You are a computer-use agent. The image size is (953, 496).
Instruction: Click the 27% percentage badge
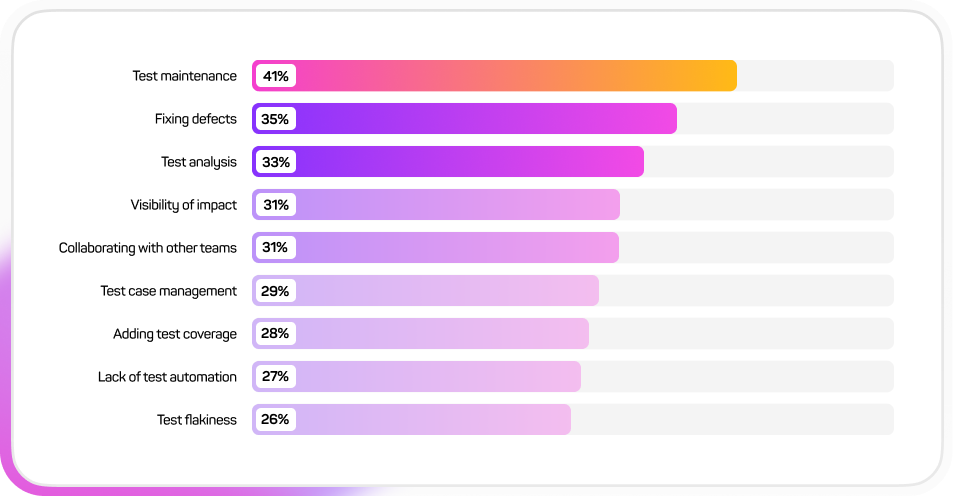point(276,377)
